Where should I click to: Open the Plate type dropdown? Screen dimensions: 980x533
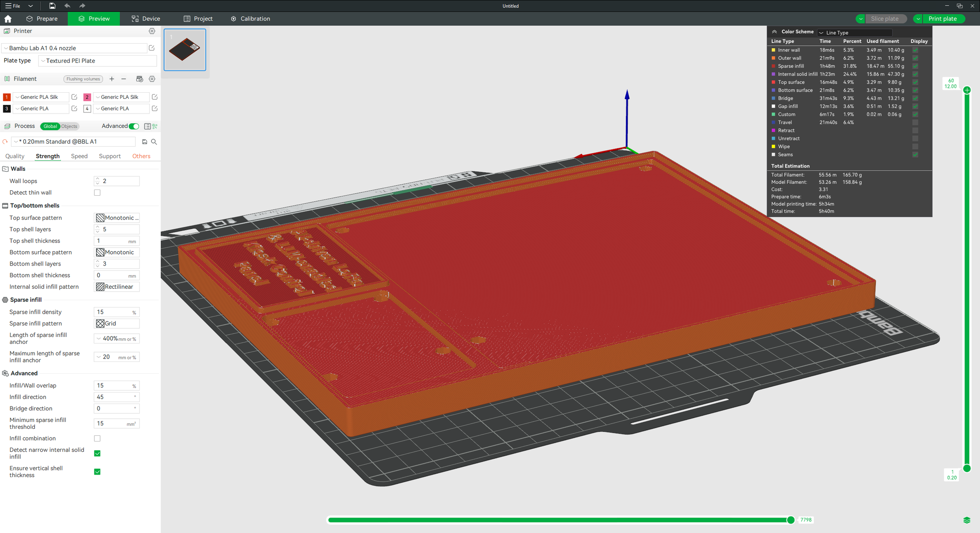coord(98,61)
